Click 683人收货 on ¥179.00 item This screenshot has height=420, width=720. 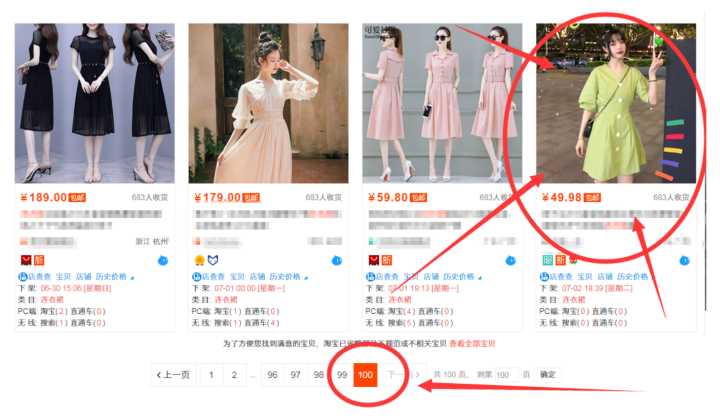[x=324, y=197]
